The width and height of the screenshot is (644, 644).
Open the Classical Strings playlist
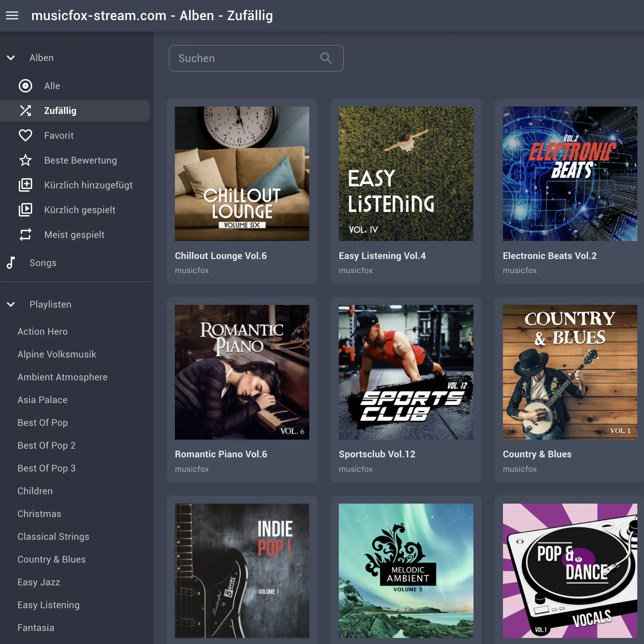pos(53,536)
